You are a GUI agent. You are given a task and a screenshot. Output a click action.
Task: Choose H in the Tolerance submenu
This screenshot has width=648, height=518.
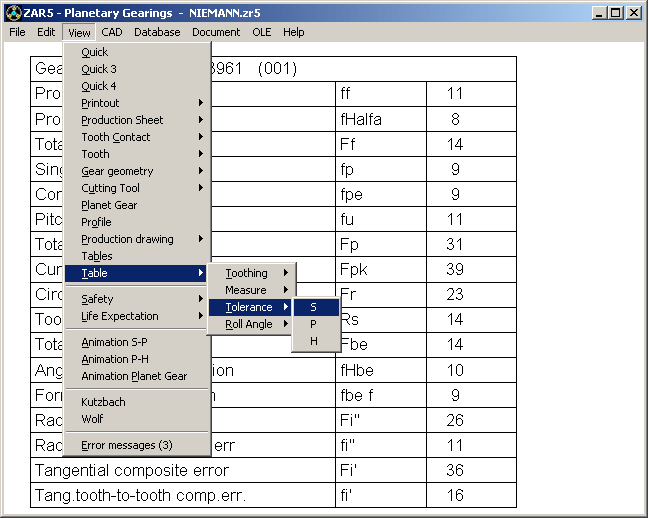pos(314,341)
